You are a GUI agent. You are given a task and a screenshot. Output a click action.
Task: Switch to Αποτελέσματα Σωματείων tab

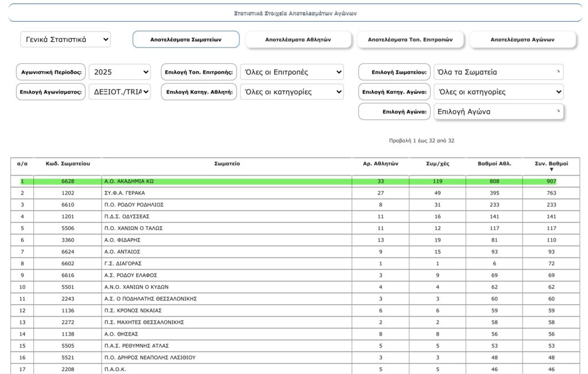186,40
